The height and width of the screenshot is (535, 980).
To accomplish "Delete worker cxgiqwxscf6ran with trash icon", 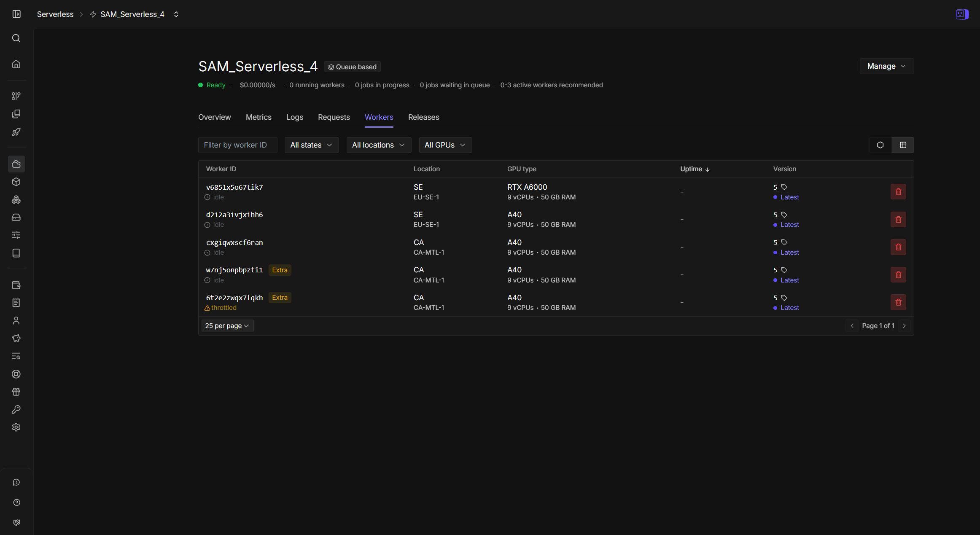I will tap(898, 247).
